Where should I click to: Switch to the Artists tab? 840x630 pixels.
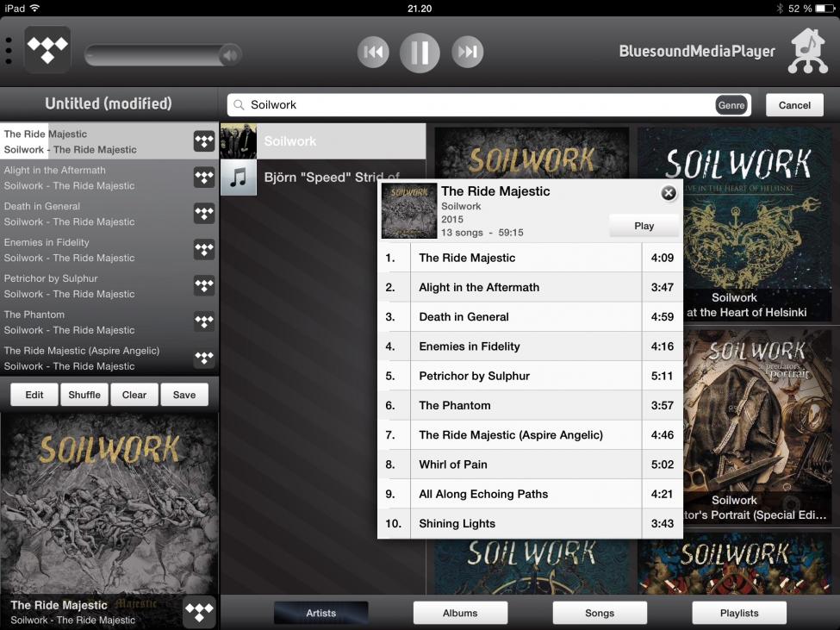coord(320,613)
